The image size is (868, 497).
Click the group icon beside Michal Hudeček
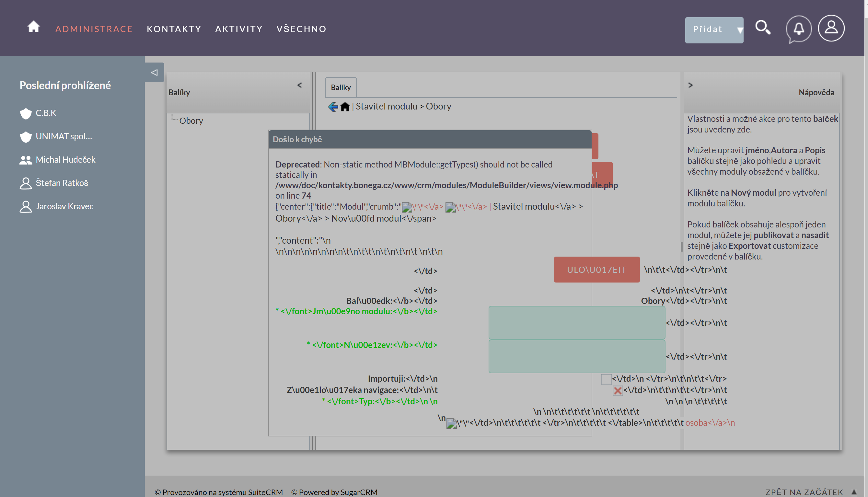(x=26, y=160)
